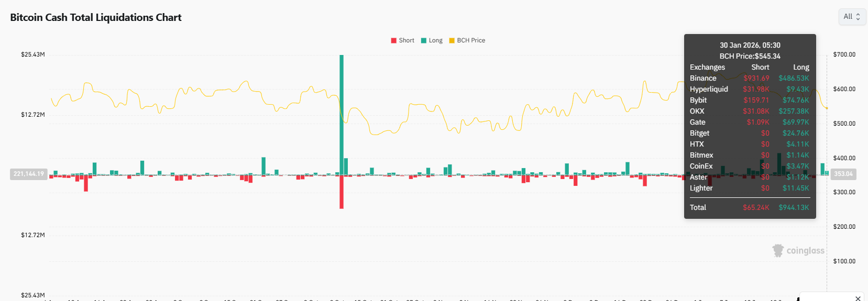Select the Bybit row in the tooltip
This screenshot has width=868, height=301.
[749, 100]
